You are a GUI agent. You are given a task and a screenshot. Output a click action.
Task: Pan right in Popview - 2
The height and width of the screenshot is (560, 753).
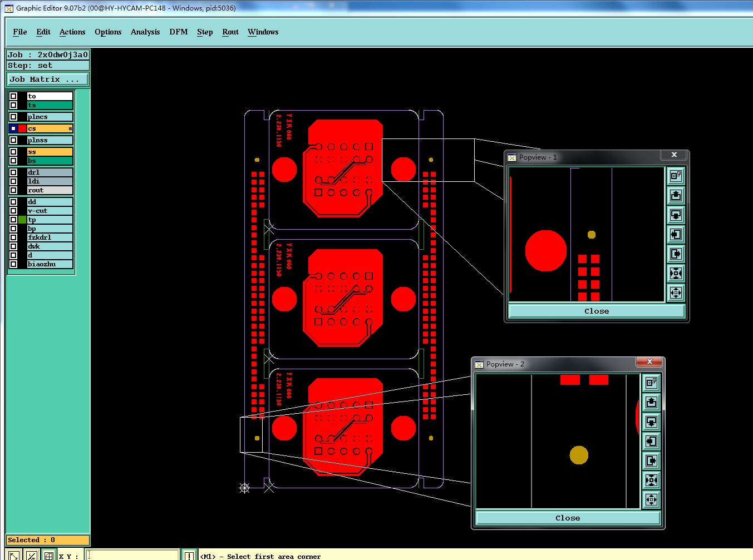[651, 461]
